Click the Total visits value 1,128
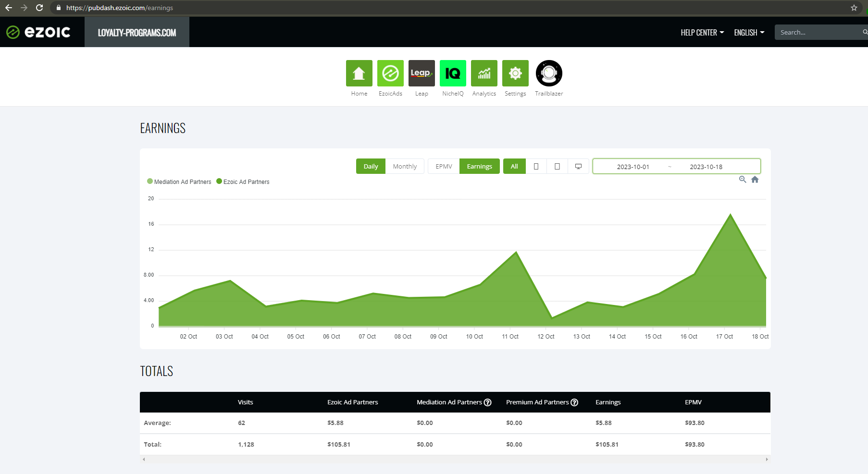The height and width of the screenshot is (474, 868). tap(246, 445)
